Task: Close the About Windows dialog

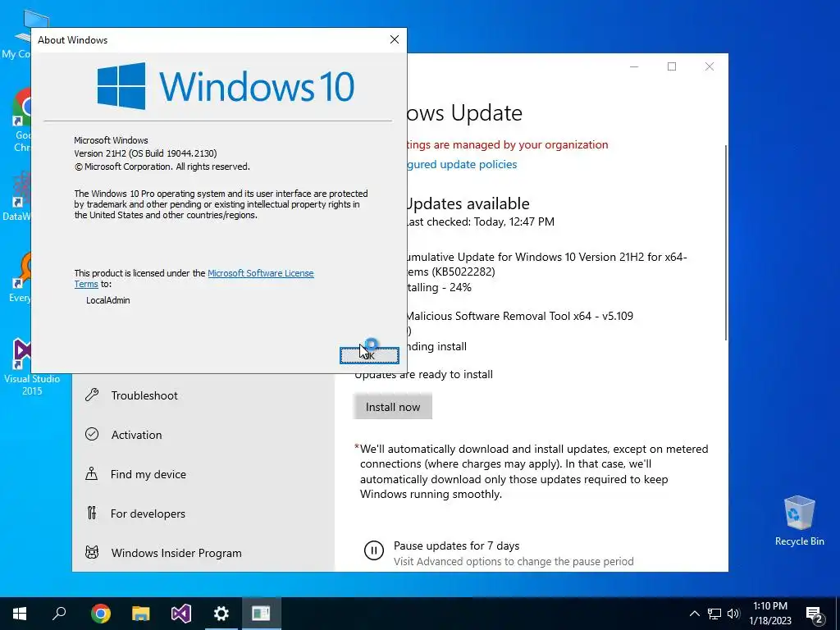Action: click(395, 39)
